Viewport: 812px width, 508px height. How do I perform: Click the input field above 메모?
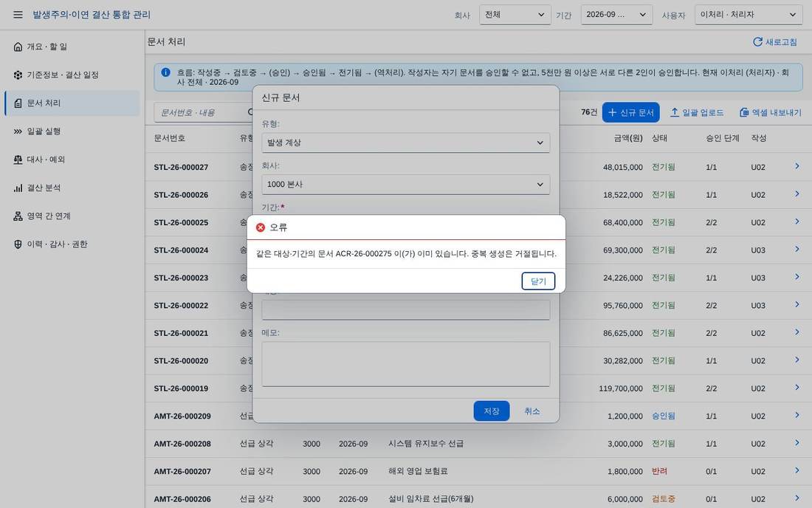405,309
